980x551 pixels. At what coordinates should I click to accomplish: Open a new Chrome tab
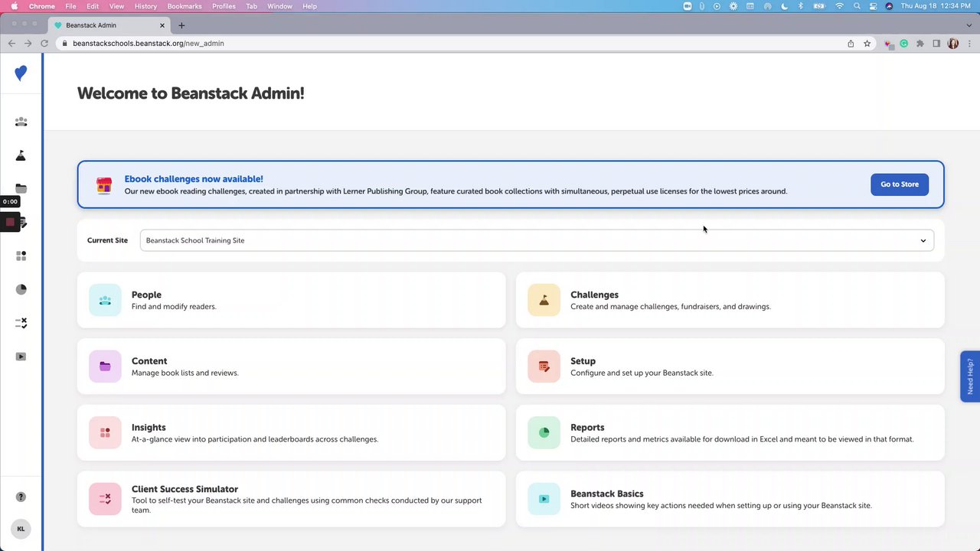(x=181, y=25)
